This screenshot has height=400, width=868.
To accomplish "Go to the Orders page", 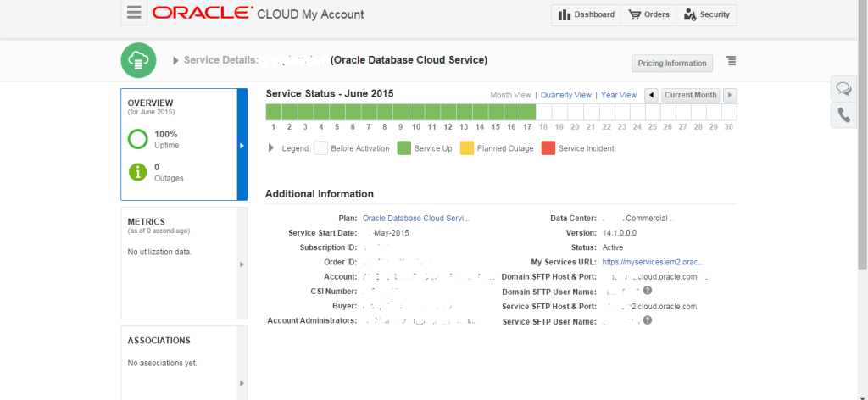I will (648, 15).
